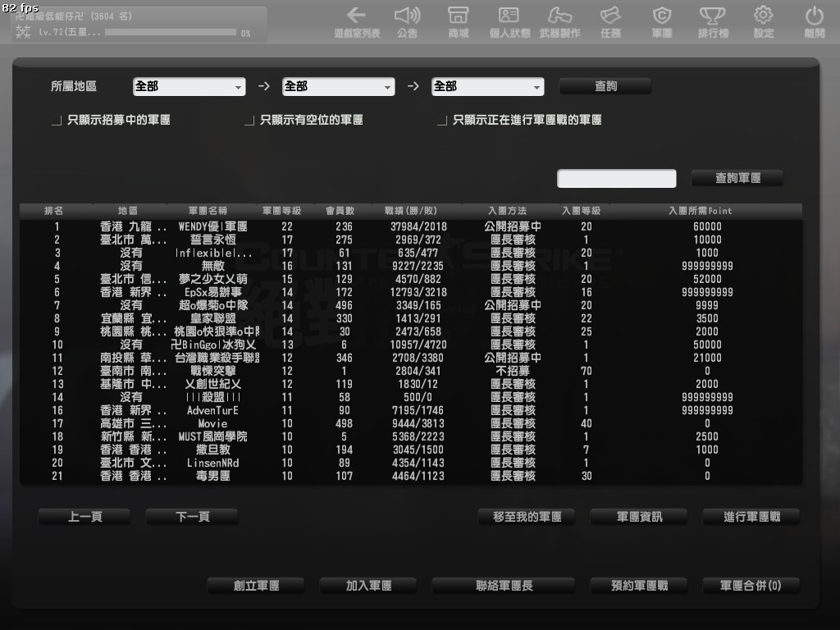
Task: Click 軍團合併(0) merge button
Action: click(x=751, y=586)
